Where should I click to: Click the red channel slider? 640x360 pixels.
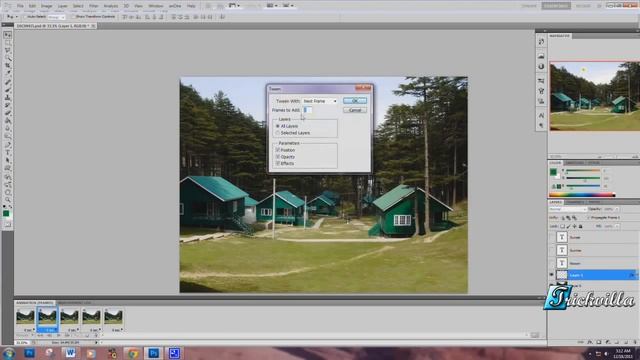583,171
